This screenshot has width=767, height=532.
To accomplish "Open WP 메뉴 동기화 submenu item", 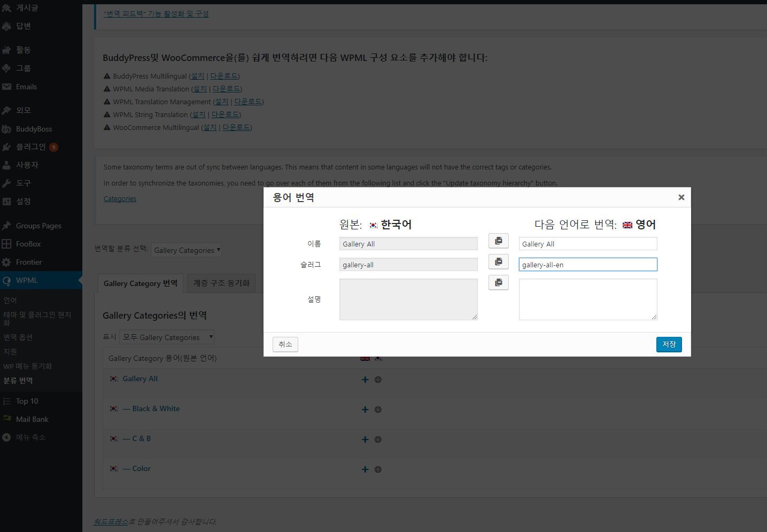I will [x=28, y=366].
